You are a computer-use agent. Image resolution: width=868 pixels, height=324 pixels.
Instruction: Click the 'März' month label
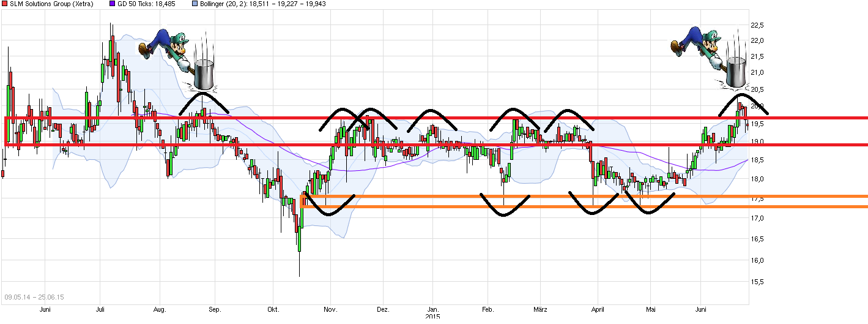coord(540,310)
